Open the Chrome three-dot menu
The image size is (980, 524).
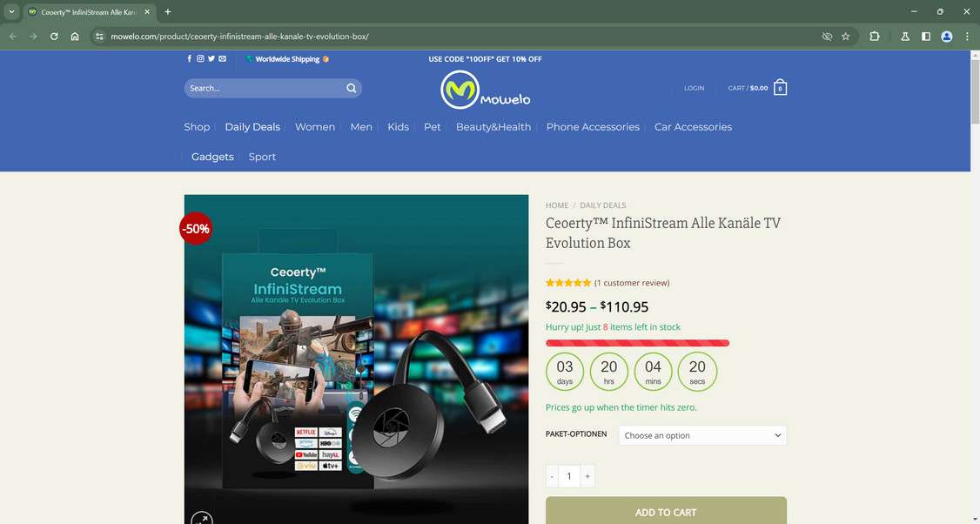[967, 37]
